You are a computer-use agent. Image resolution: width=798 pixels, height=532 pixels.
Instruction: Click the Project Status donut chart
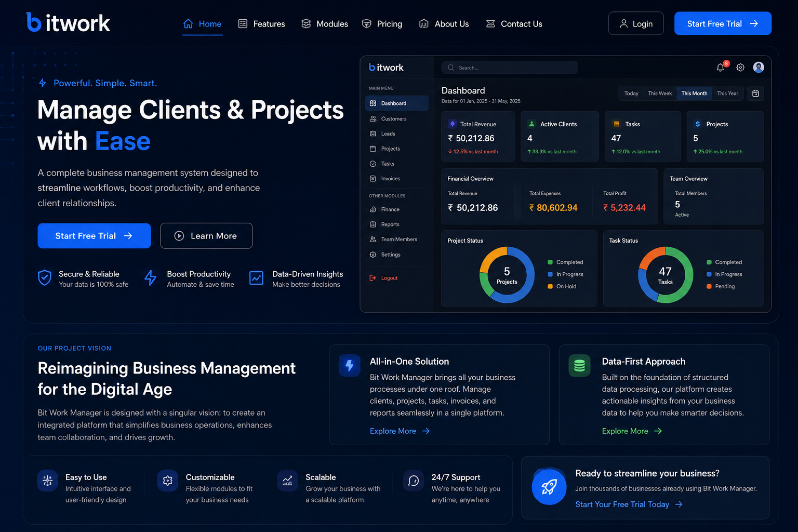tap(507, 275)
